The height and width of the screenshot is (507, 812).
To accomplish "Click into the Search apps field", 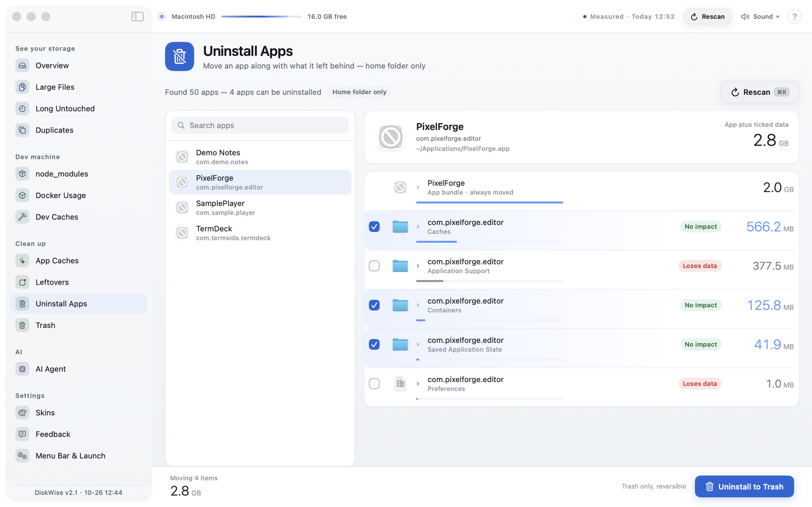I will pos(260,126).
